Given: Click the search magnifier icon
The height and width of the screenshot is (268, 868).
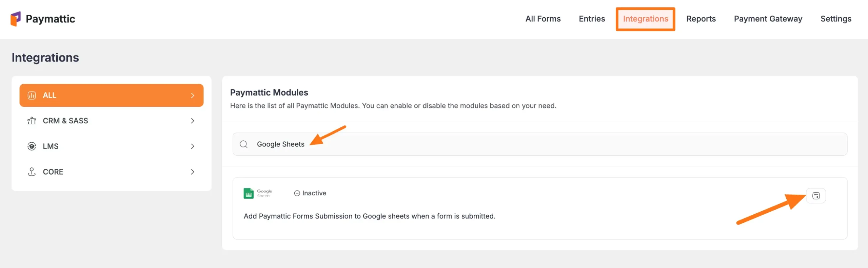Looking at the screenshot, I should (x=243, y=144).
